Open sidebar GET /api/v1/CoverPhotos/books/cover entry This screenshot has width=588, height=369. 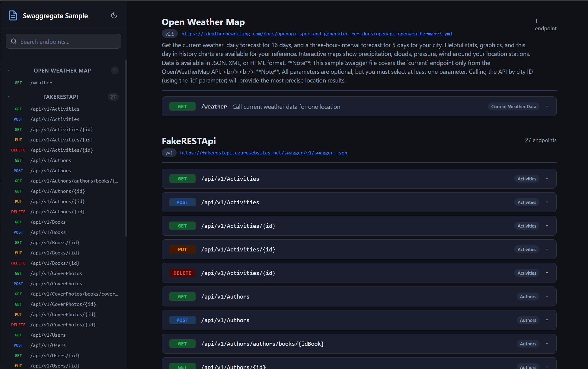click(63, 294)
